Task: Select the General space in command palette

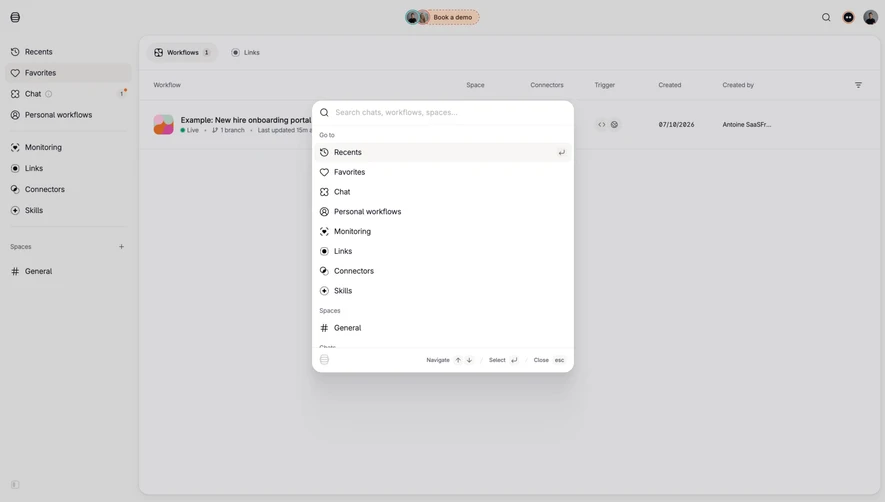Action: click(x=442, y=328)
